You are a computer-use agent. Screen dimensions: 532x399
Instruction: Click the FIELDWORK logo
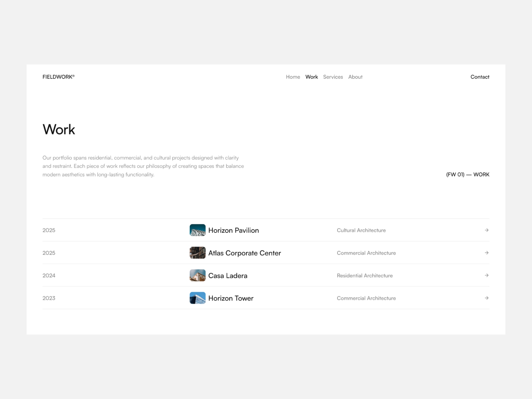(x=59, y=77)
